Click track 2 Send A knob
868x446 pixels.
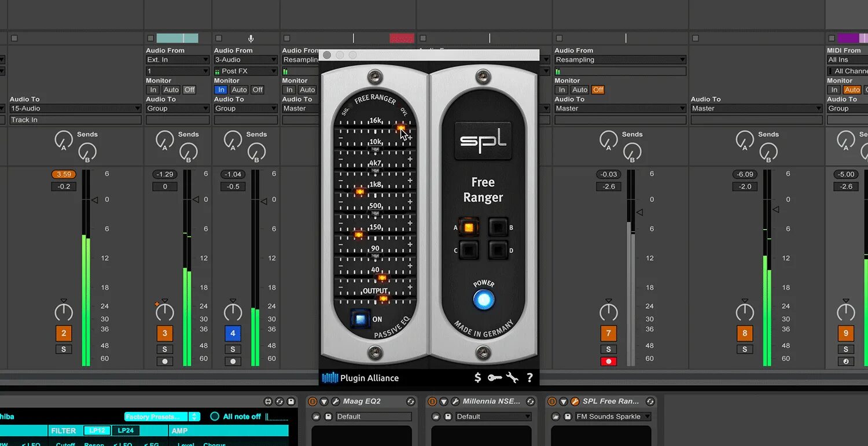coord(64,139)
